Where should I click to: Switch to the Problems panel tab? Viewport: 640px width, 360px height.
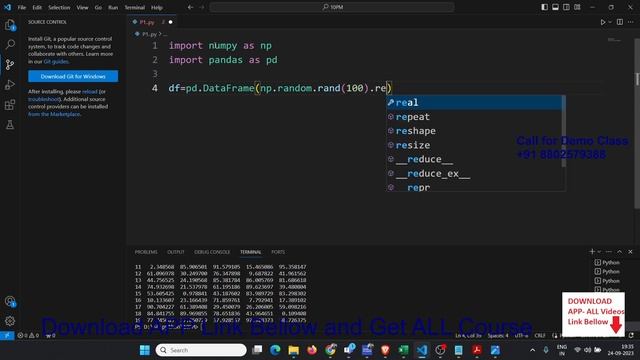point(146,252)
